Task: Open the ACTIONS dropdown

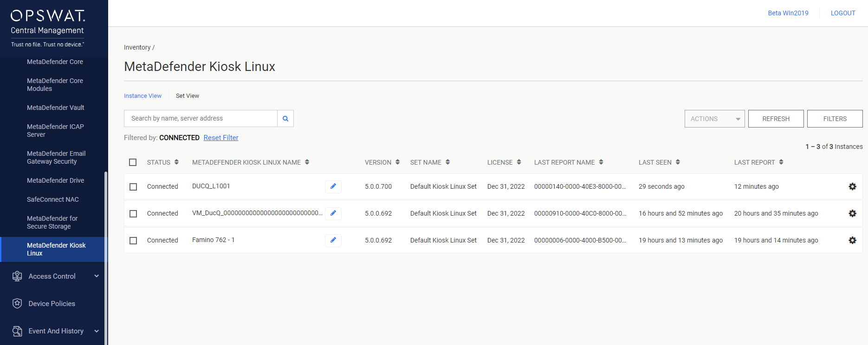Action: point(714,119)
